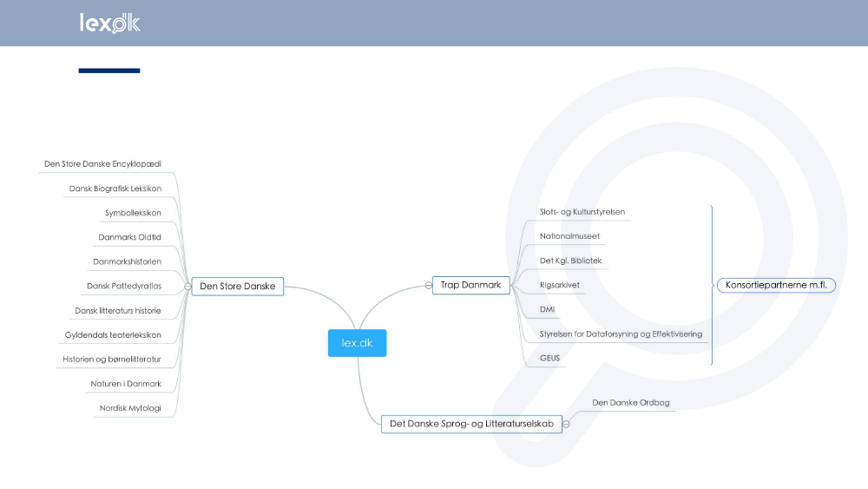Screen dimensions: 868x489
Task: Select Gyldendals teaterleksikon item
Action: click(x=113, y=334)
